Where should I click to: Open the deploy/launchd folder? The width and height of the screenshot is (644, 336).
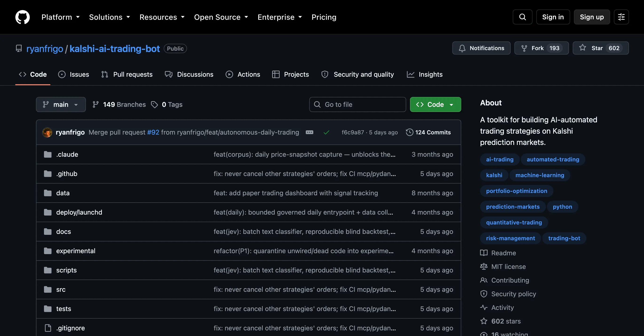click(79, 212)
